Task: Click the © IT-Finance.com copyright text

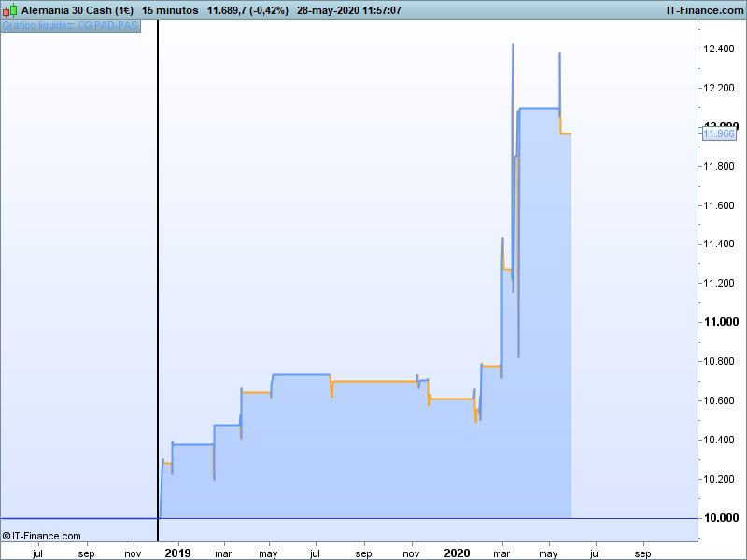Action: click(42, 536)
